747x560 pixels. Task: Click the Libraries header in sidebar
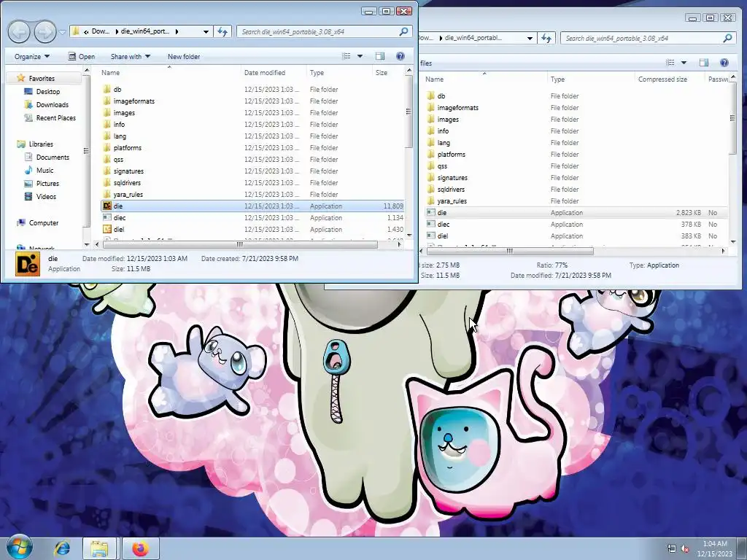[35, 144]
